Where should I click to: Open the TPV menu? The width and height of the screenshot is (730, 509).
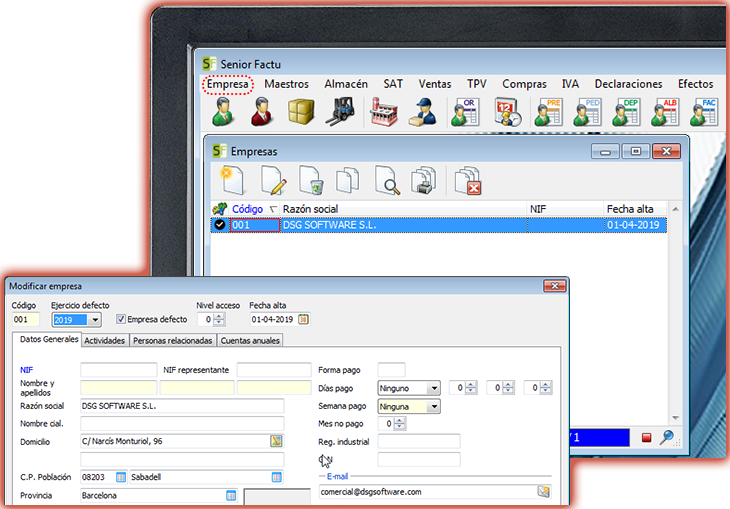click(x=477, y=84)
